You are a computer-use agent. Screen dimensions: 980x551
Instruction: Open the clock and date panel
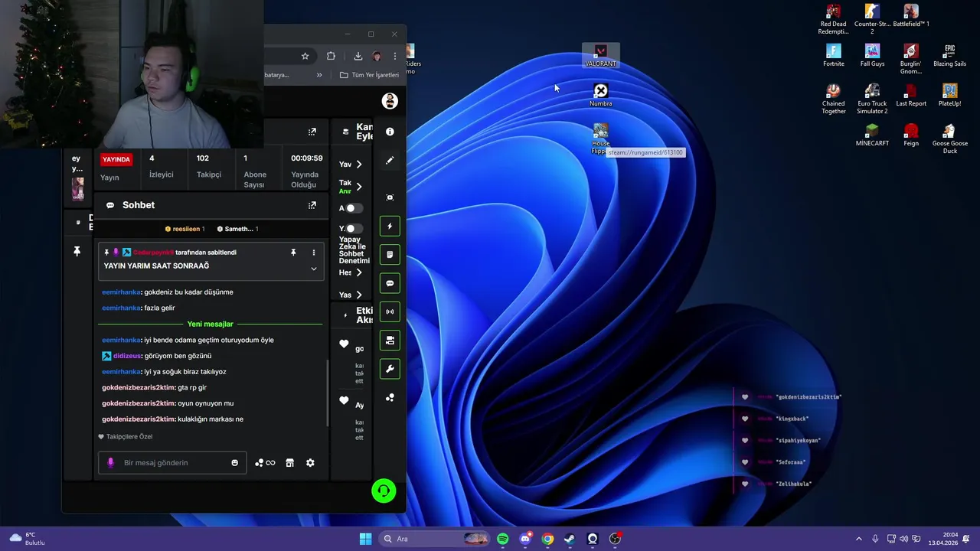[x=943, y=539]
